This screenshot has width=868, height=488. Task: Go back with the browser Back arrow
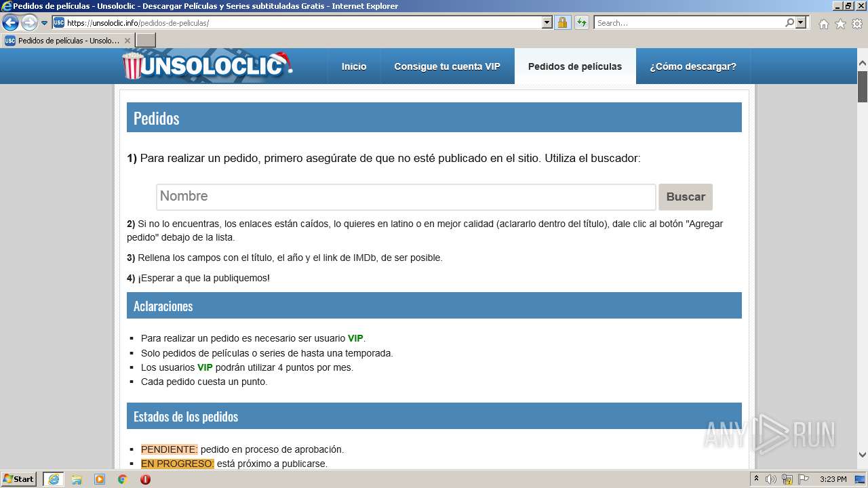point(10,22)
